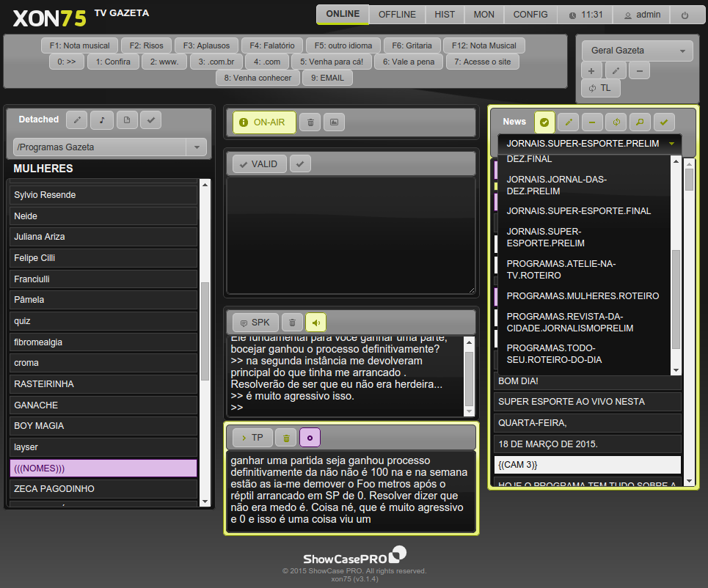Click the plus icon below Geral Gazeta
The image size is (708, 588).
[591, 71]
